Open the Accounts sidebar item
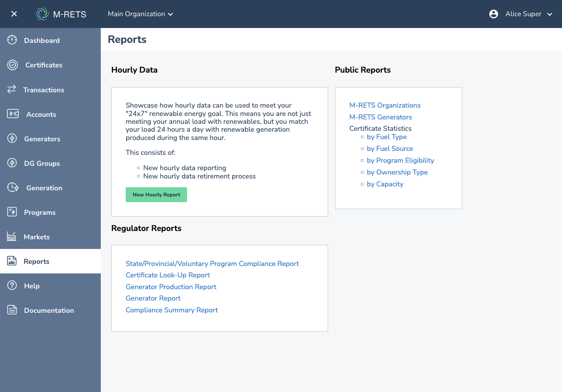 click(50, 114)
